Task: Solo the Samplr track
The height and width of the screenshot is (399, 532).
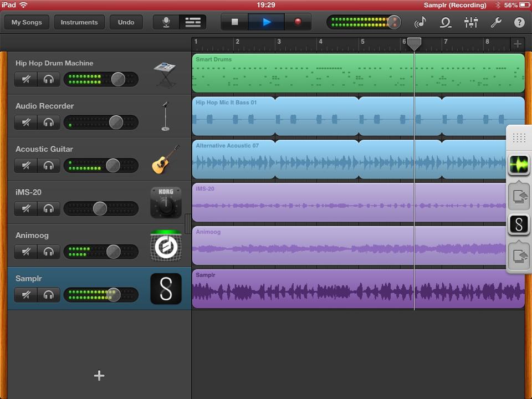Action: pyautogui.click(x=49, y=295)
